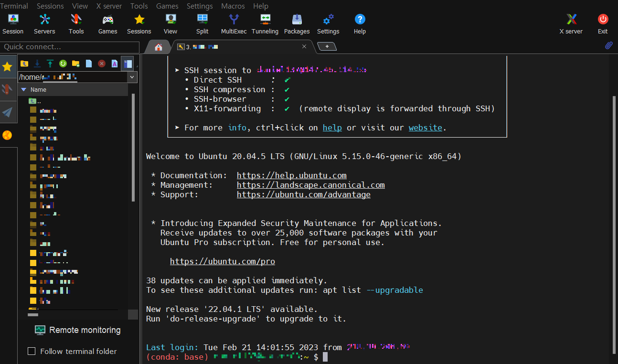Screen dimensions: 618x364
Task: Click the file list horizontal scrollbar
Action: pyautogui.click(x=33, y=315)
